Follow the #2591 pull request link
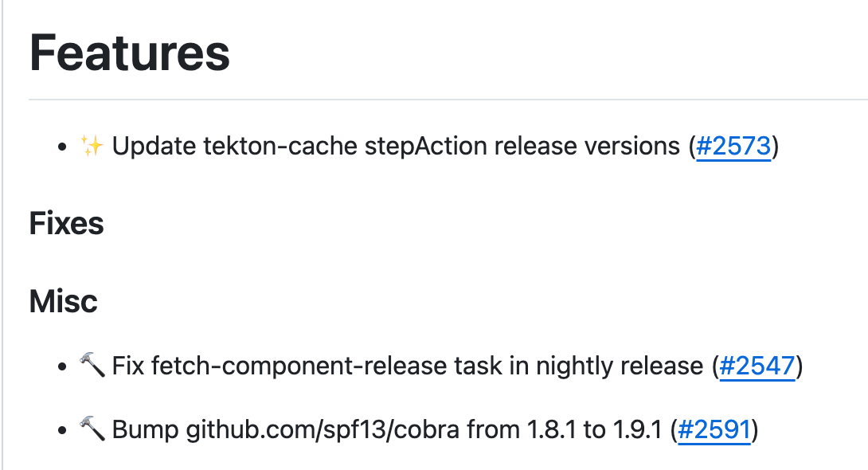 [x=714, y=430]
